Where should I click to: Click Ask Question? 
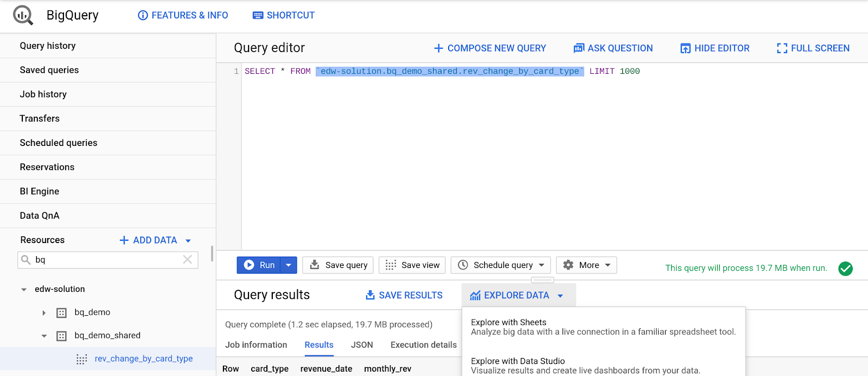[x=613, y=48]
